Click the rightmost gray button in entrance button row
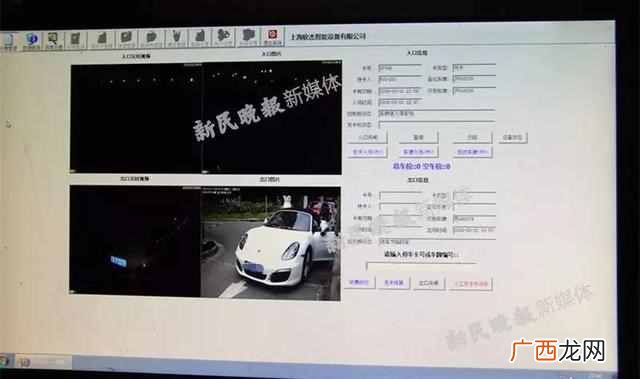640x379 pixels. click(x=513, y=137)
